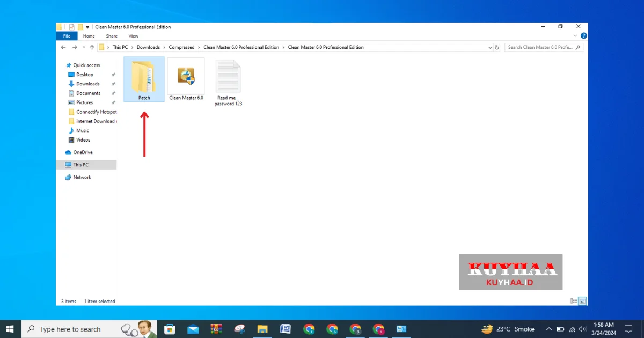Viewport: 644px width, 338px height.
Task: Show hidden system tray icons
Action: coord(548,329)
